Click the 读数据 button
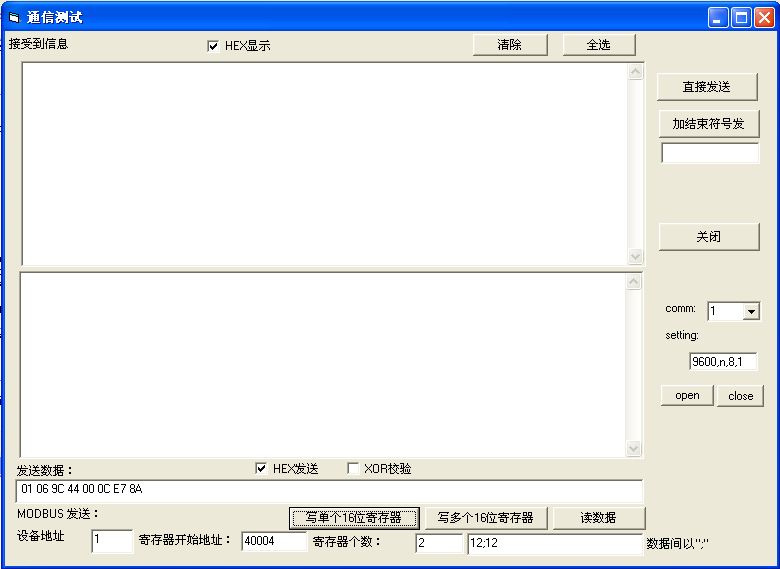 point(598,518)
